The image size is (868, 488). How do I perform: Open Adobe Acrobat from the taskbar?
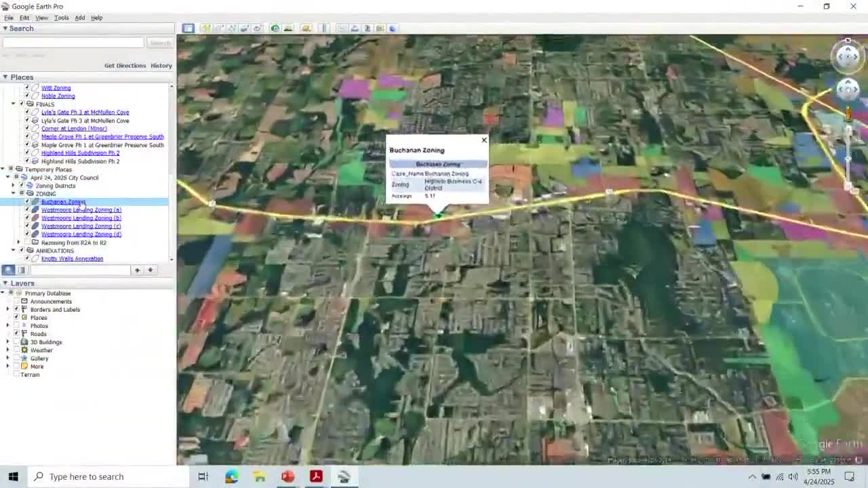click(x=316, y=476)
